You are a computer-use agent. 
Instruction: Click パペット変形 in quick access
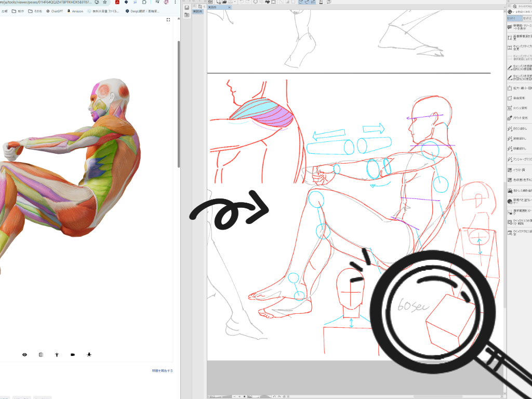520,118
